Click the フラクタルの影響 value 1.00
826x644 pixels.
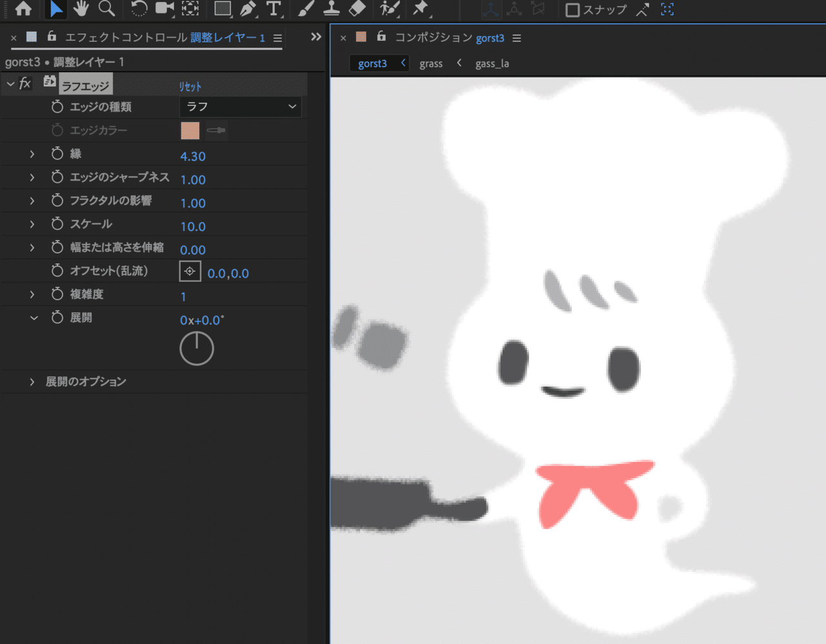(x=193, y=203)
